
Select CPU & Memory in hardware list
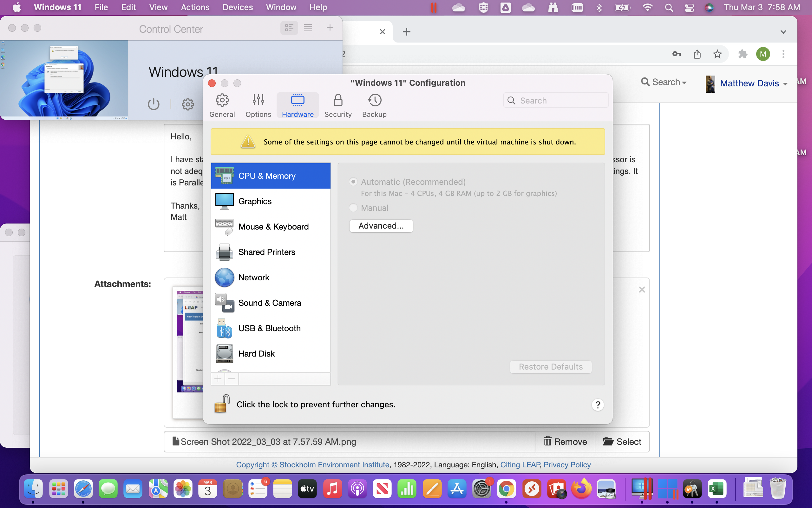tap(271, 176)
